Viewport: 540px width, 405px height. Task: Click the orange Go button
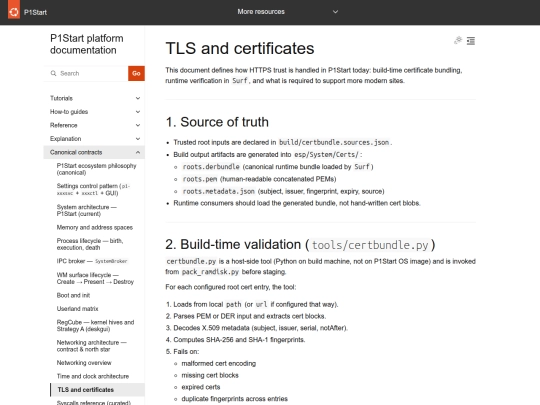136,73
